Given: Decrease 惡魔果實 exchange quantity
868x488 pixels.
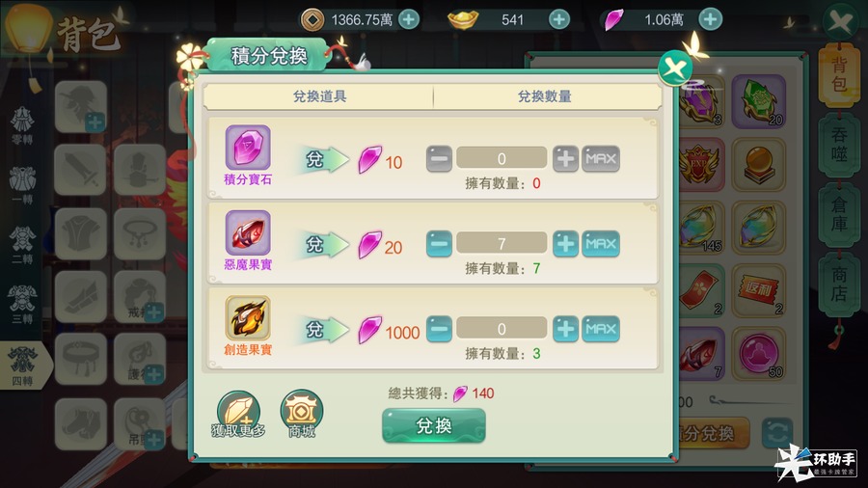Looking at the screenshot, I should pos(439,244).
